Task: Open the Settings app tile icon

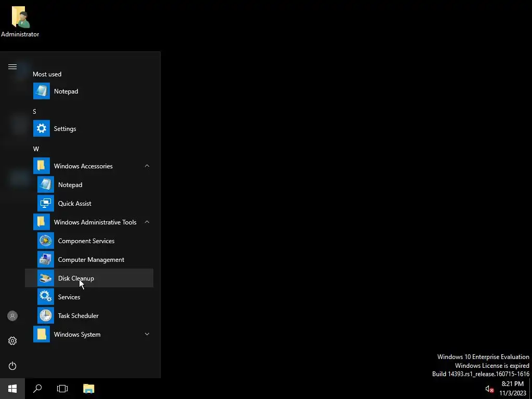Action: 42,128
